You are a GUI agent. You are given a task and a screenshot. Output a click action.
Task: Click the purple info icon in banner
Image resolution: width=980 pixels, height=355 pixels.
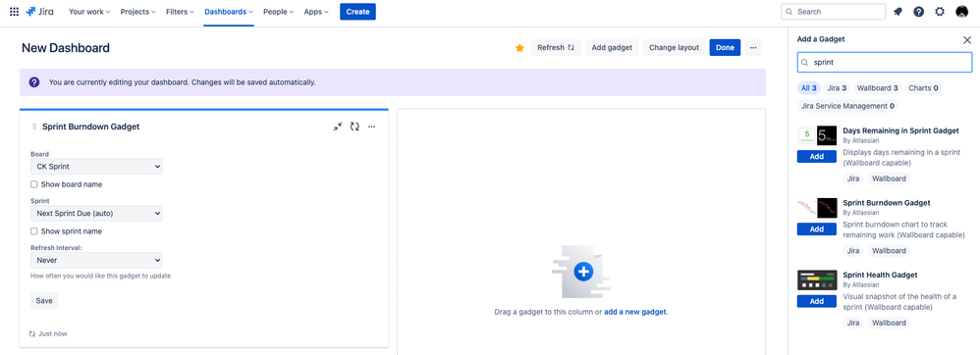point(34,81)
